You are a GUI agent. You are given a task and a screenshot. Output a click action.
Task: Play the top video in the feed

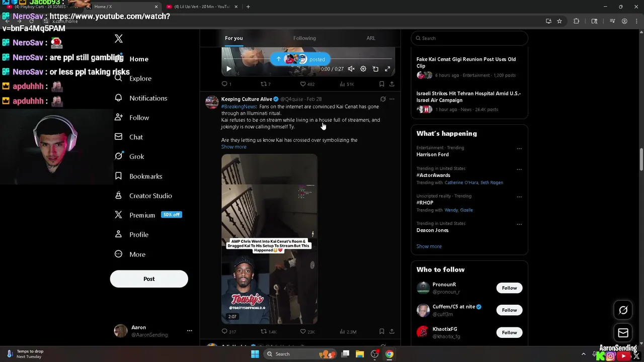(x=228, y=69)
